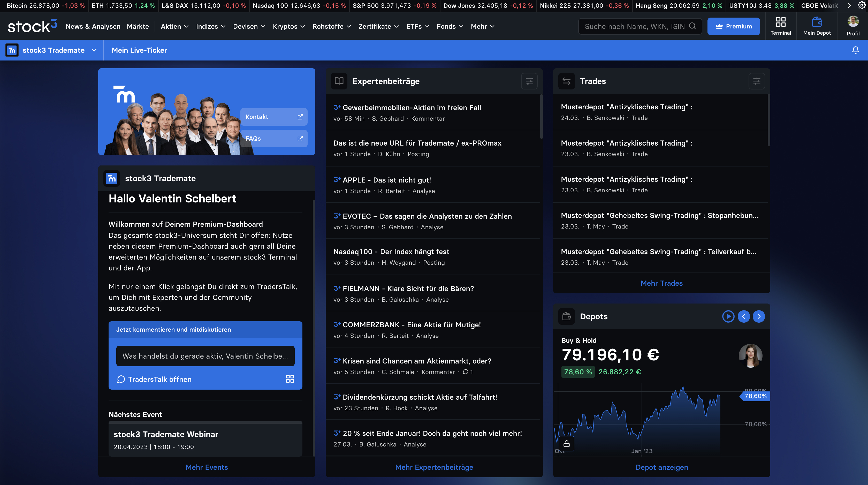
Task: Expand the Indizes menu
Action: coord(211,26)
